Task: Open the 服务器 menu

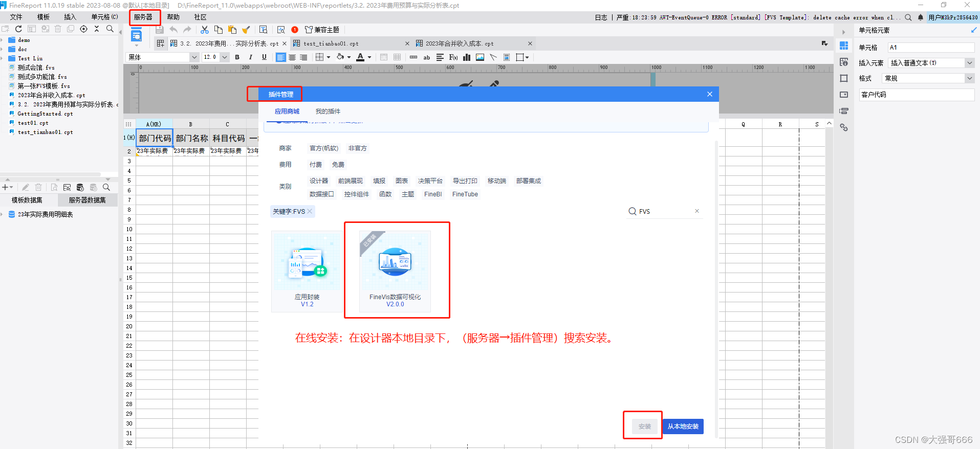Action: click(143, 17)
